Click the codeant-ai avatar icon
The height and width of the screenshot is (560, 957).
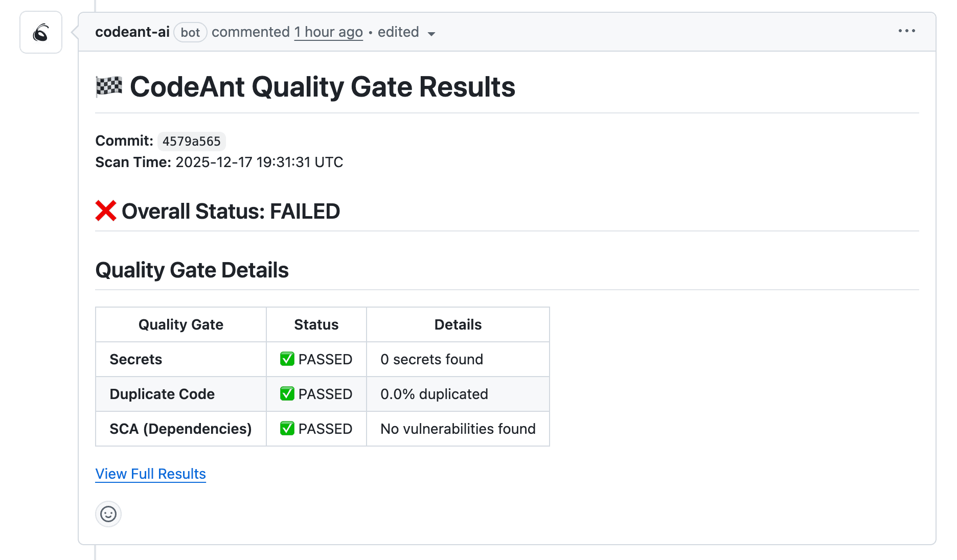click(41, 32)
